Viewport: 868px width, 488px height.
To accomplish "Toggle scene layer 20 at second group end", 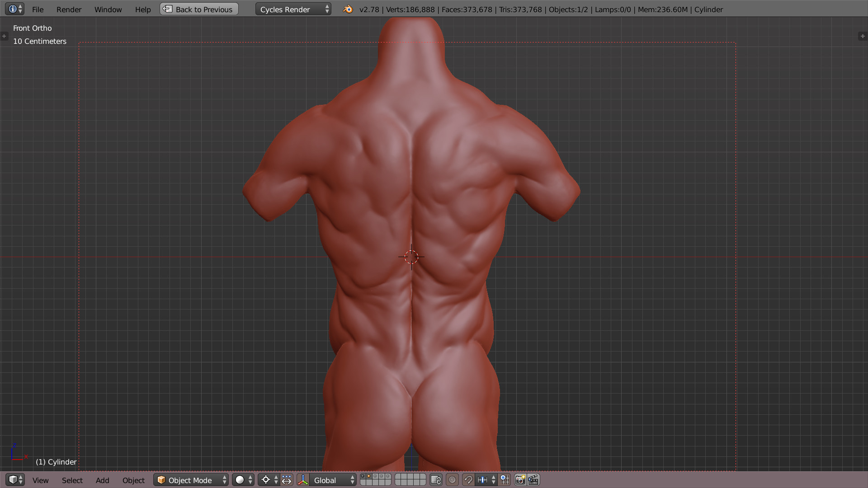I will [423, 483].
